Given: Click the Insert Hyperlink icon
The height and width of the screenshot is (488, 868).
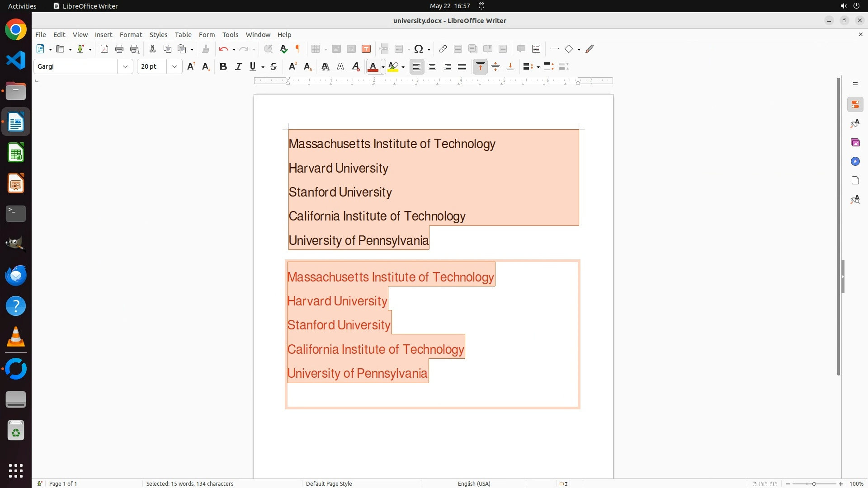Looking at the screenshot, I should pos(443,49).
